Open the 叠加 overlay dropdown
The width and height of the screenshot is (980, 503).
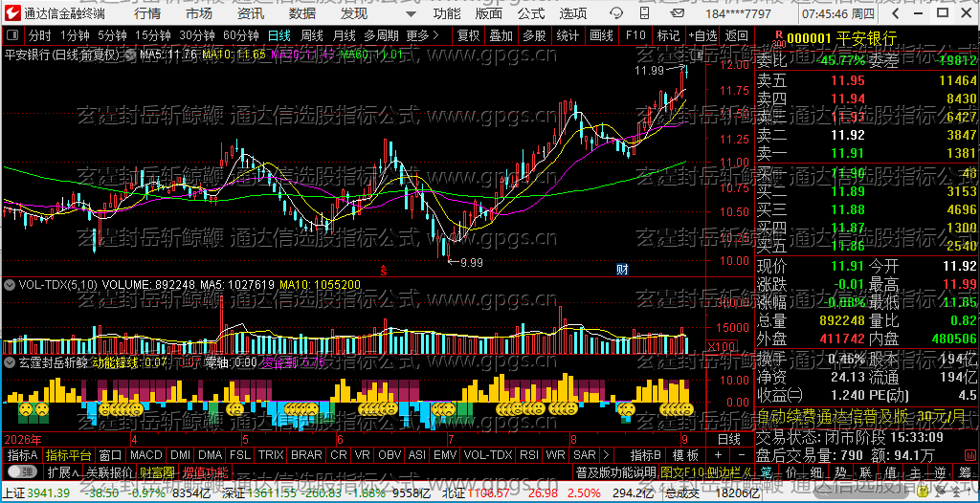[501, 35]
